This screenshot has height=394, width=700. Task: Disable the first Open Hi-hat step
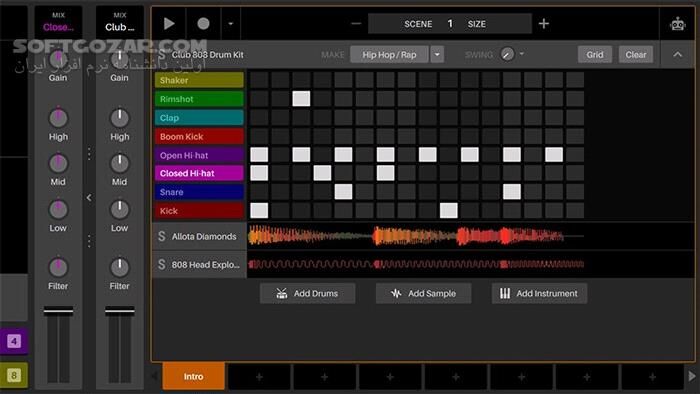(x=259, y=155)
